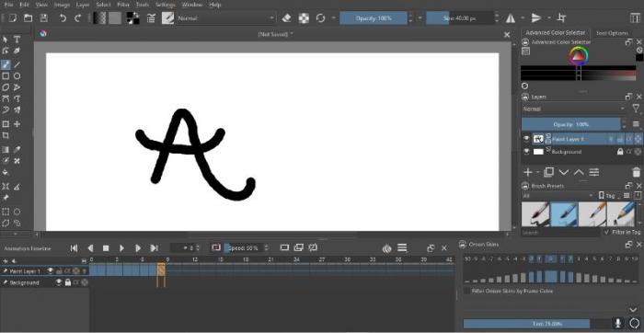
Task: Toggle the Filter in Tag checkbox
Action: click(x=607, y=233)
